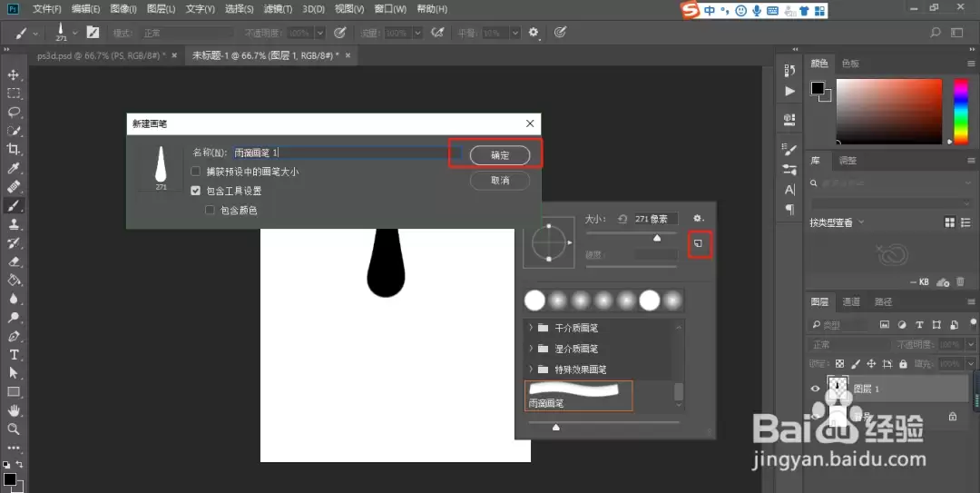
Task: Select the Path Selection tool
Action: coord(13,373)
